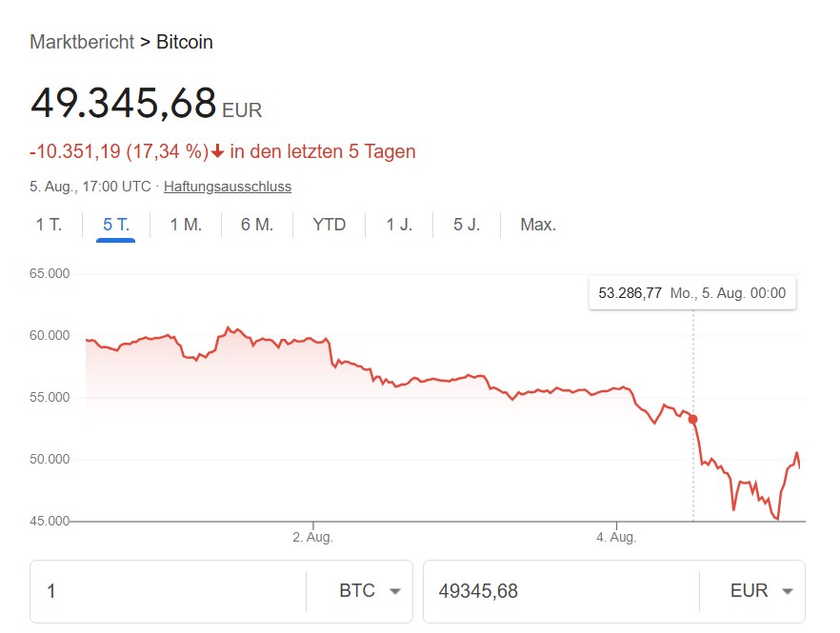Click the 4. Aug. axis label
Image resolution: width=840 pixels, height=633 pixels.
pos(616,538)
